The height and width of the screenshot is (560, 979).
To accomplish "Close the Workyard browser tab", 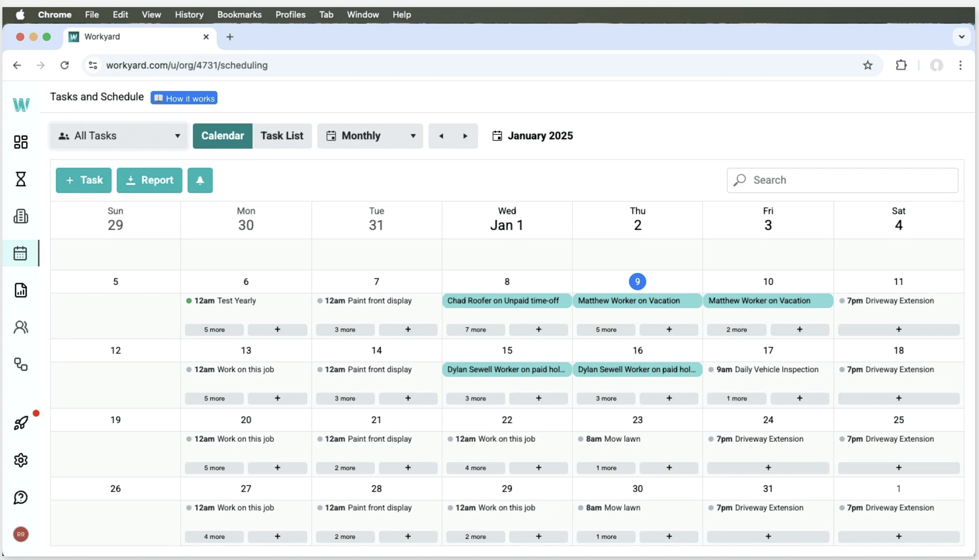I will point(206,37).
